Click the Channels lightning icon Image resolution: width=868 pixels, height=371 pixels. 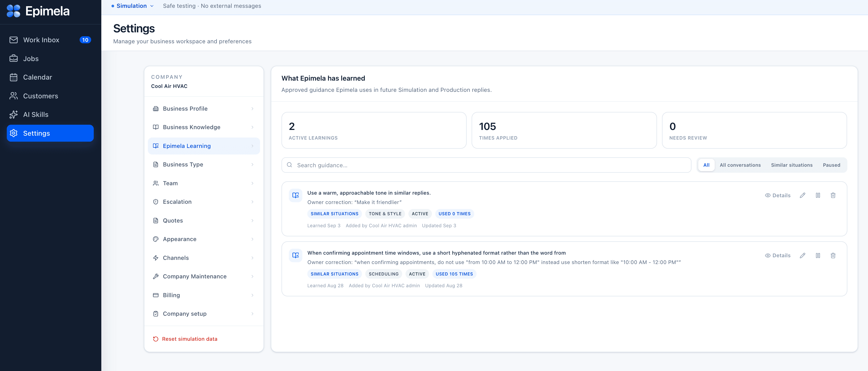156,258
